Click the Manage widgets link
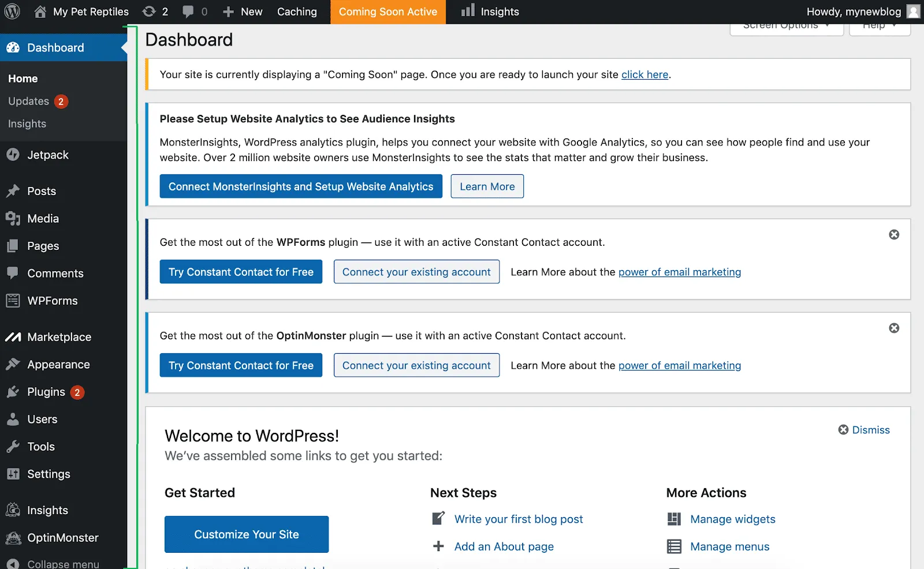The image size is (924, 569). point(733,519)
